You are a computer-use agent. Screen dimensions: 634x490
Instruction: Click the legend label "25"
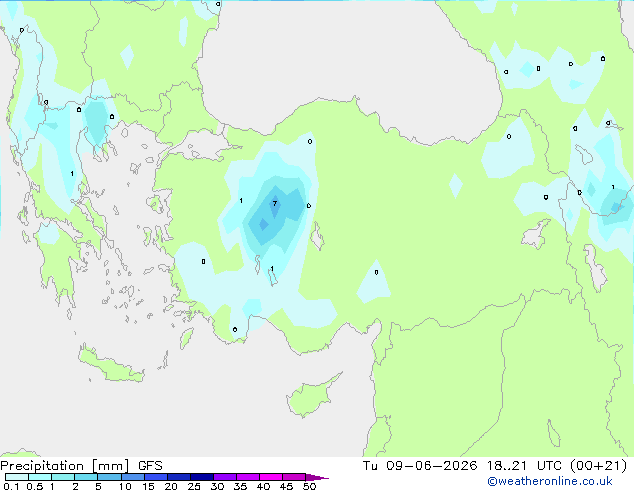click(194, 486)
